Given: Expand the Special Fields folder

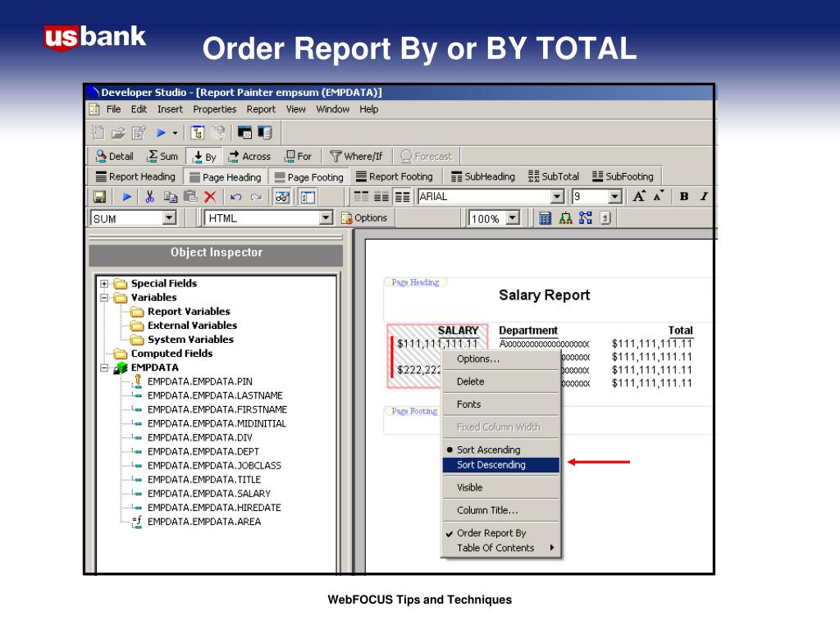Looking at the screenshot, I should (x=104, y=283).
